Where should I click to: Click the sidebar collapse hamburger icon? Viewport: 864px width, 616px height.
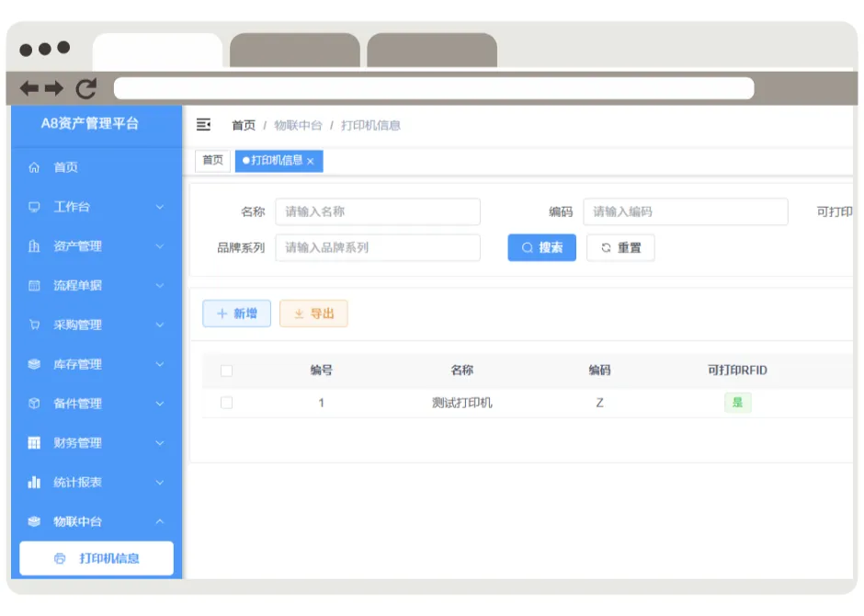[203, 124]
